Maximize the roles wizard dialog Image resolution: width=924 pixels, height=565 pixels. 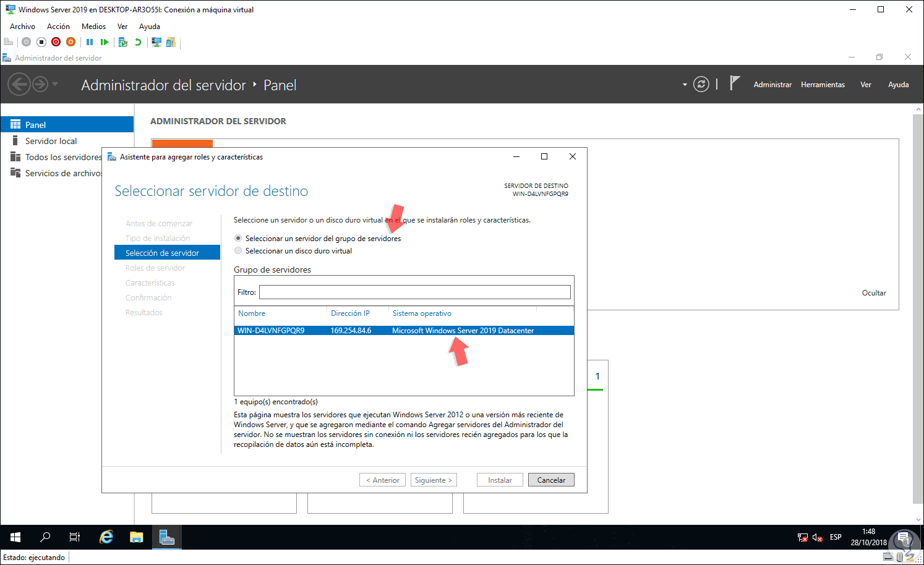(544, 156)
